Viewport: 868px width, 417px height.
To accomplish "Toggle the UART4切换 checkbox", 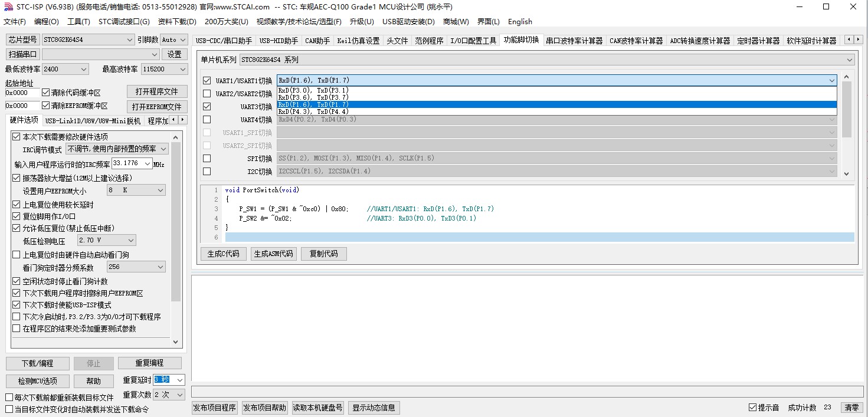I will (x=207, y=120).
